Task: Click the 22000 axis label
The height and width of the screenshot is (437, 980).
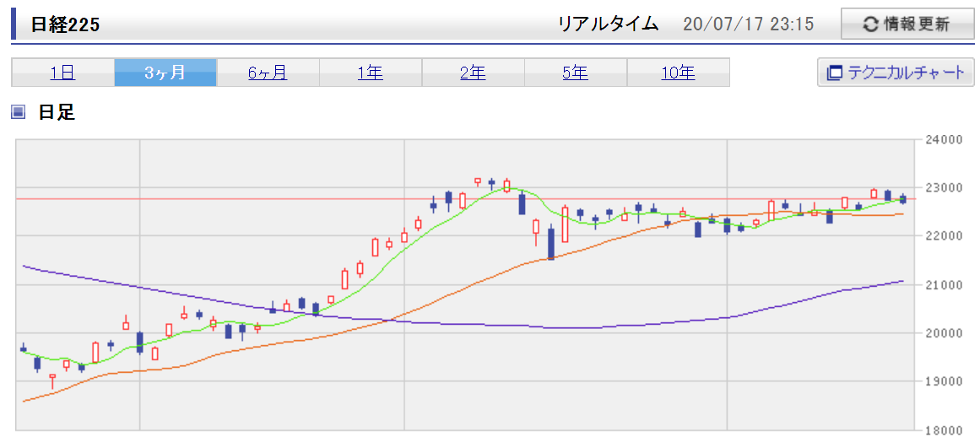Action: (945, 235)
